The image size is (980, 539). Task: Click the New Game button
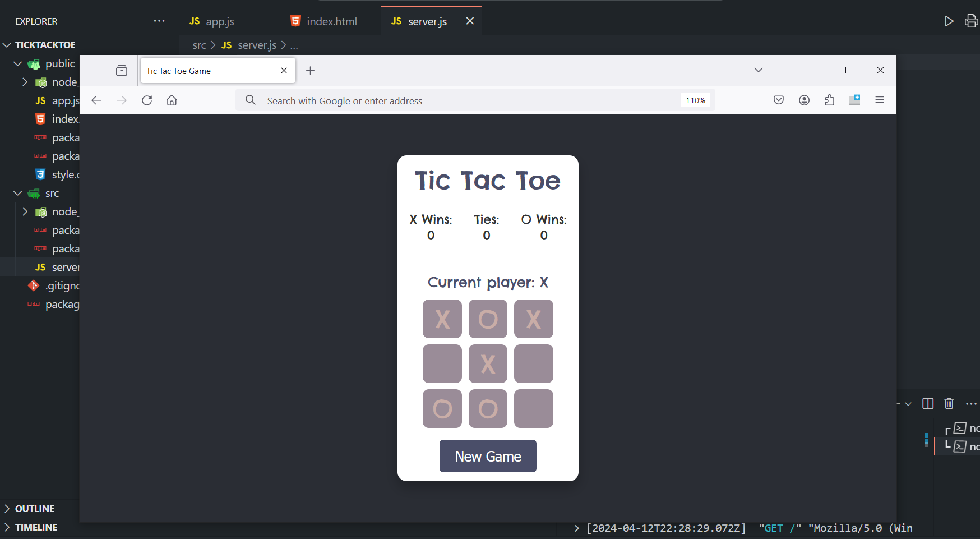[x=488, y=457]
